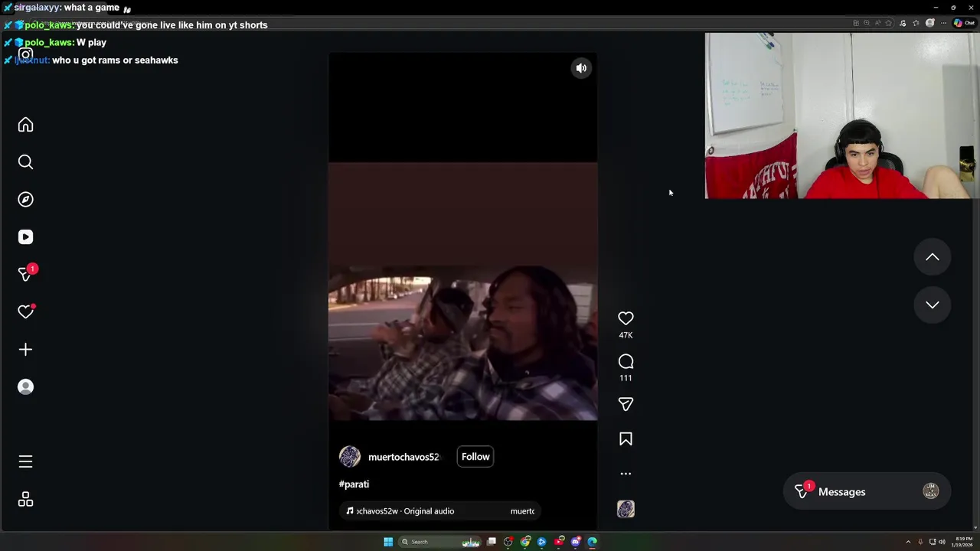Screen dimensions: 980x551
Task: Share the reel via paper plane icon
Action: pos(626,404)
